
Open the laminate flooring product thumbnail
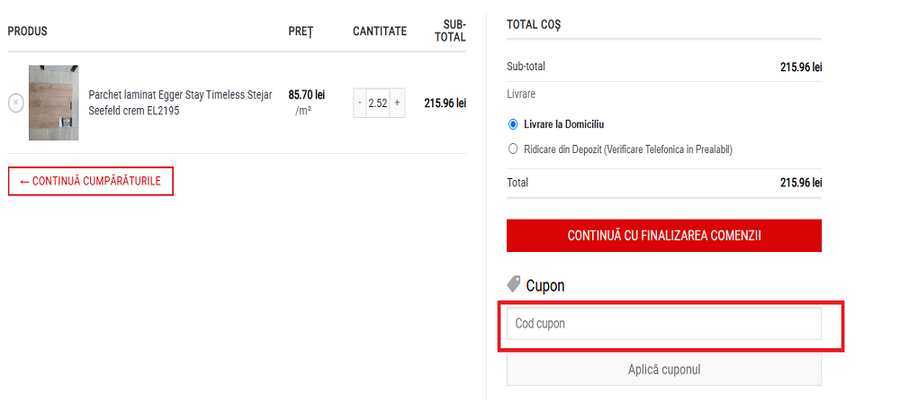(x=54, y=102)
